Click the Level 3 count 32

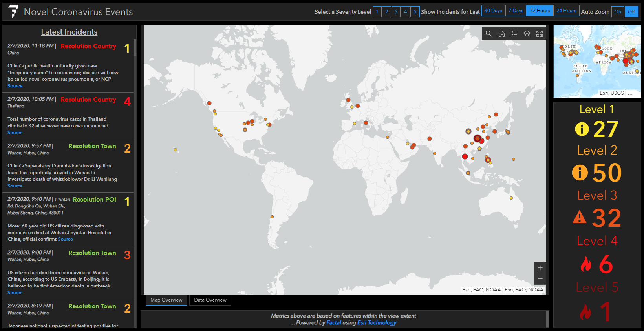606,218
